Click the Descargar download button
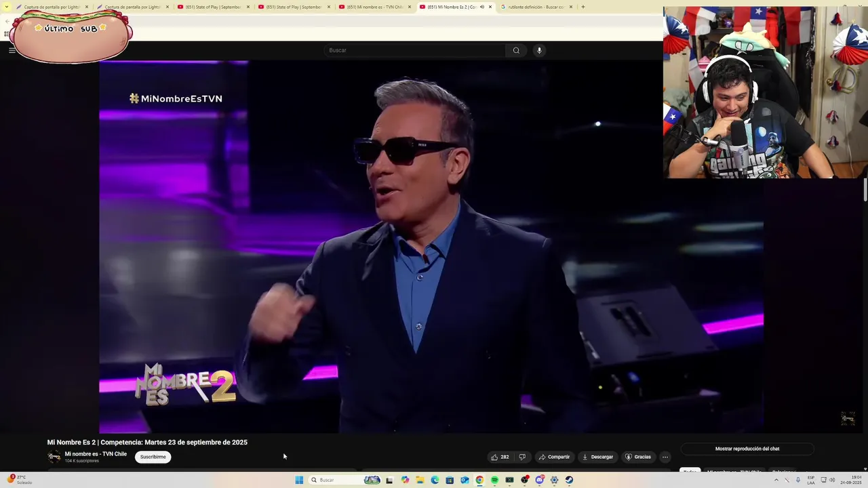The width and height of the screenshot is (868, 488). [597, 457]
